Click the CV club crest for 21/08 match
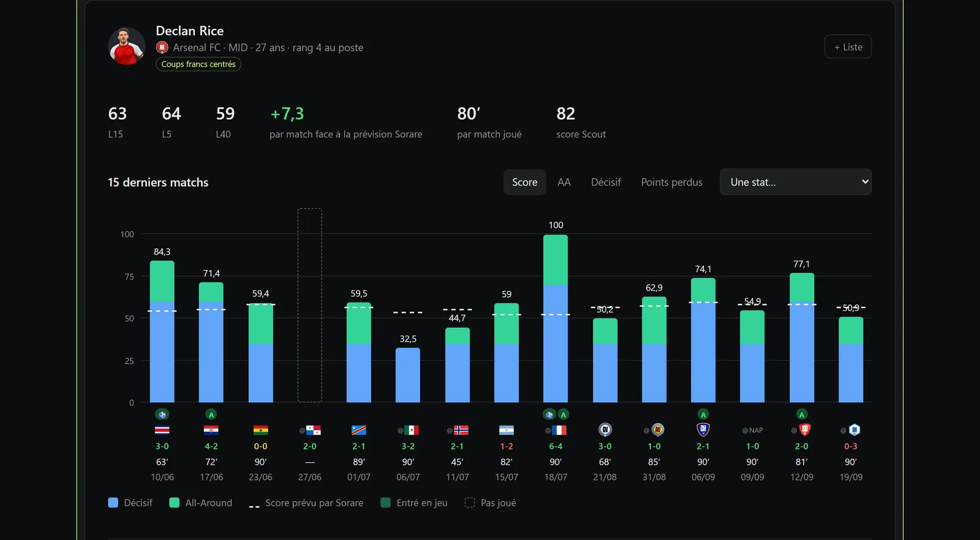Screen dimensions: 980x540 605,430
